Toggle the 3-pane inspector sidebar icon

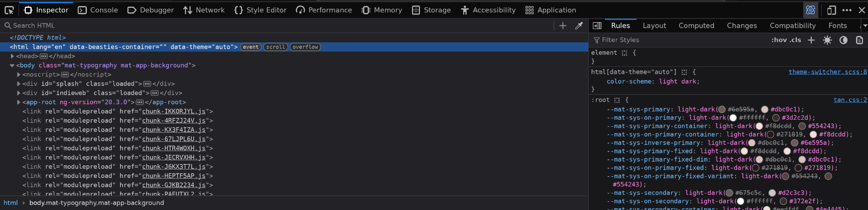[597, 26]
